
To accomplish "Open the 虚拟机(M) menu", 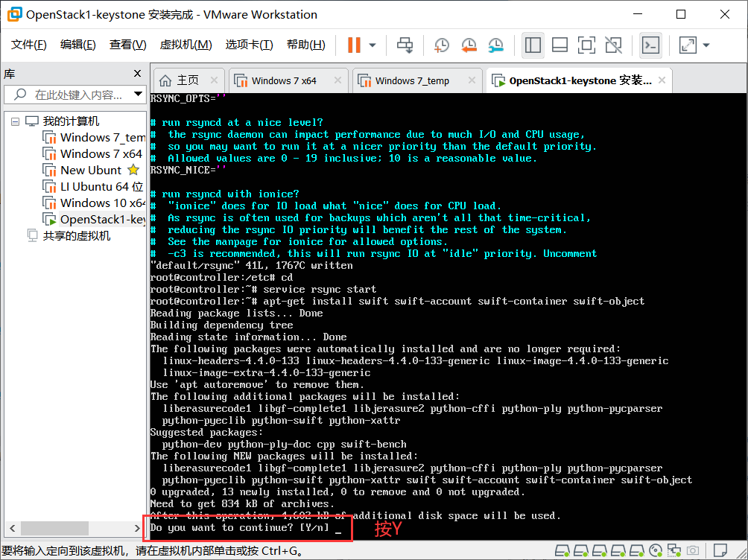I will [x=186, y=45].
